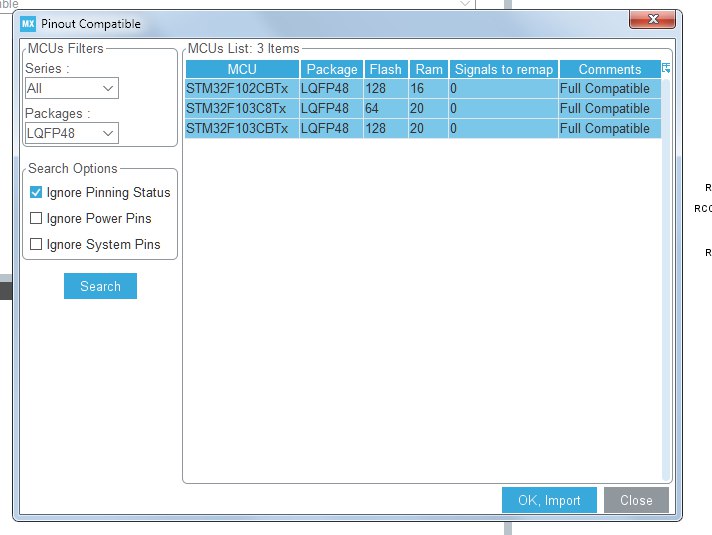The height and width of the screenshot is (535, 712).
Task: Enable Ignore Power Pins checkbox
Action: 36,218
